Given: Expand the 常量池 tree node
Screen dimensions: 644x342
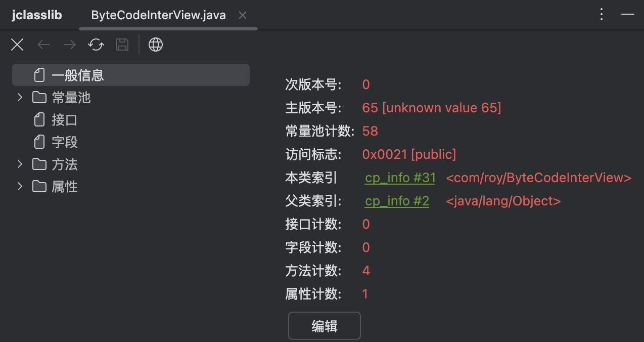Looking at the screenshot, I should 20,97.
